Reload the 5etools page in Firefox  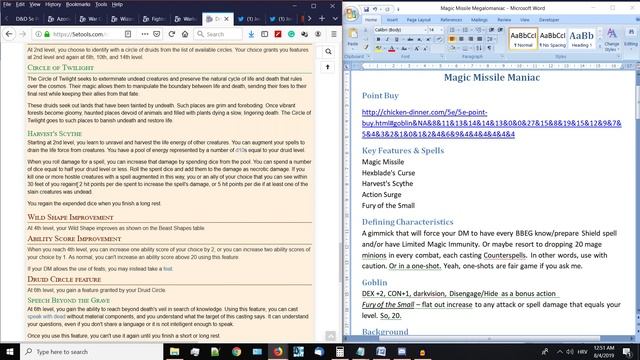coord(171,34)
